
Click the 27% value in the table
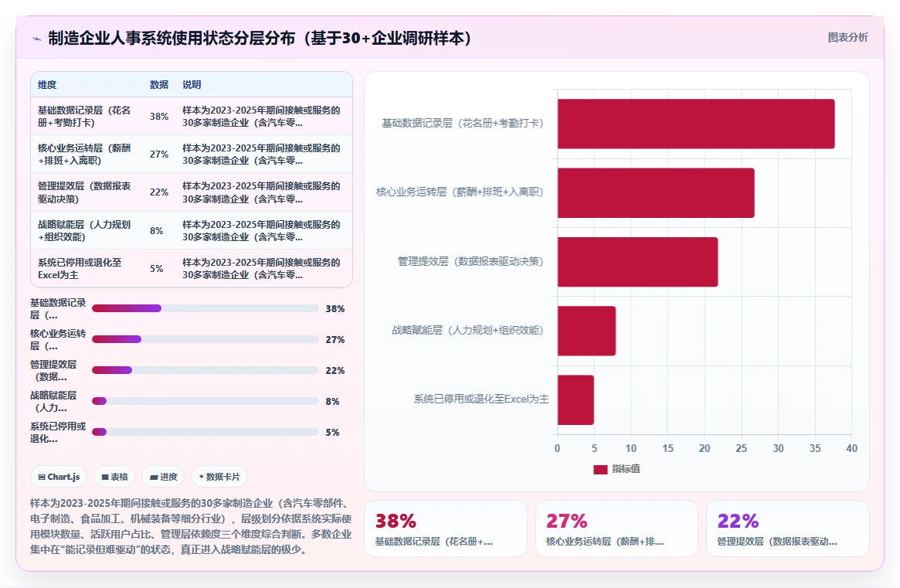pos(159,154)
